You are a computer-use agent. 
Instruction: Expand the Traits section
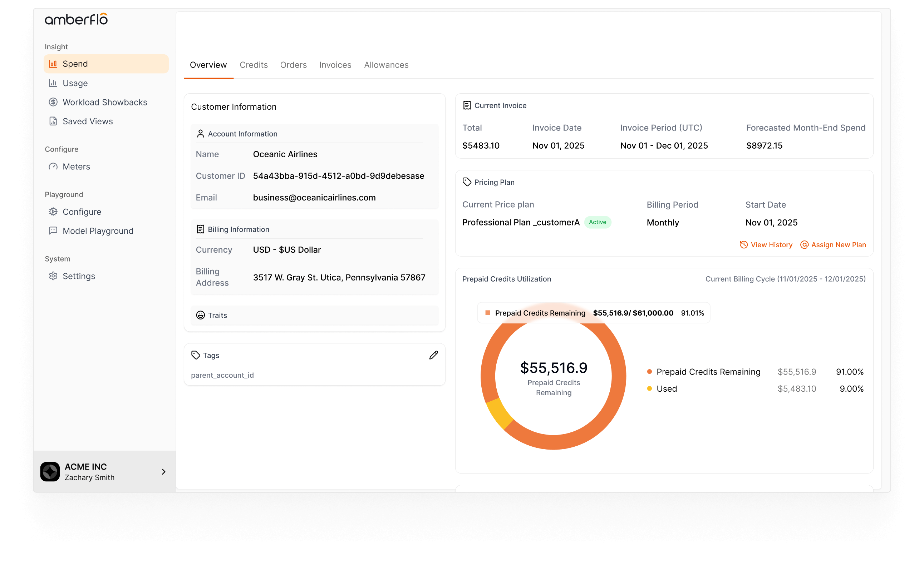click(x=217, y=315)
